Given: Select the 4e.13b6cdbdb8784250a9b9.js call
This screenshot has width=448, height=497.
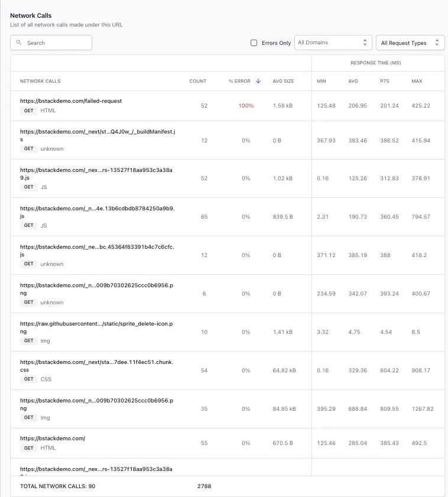Looking at the screenshot, I should (228, 217).
